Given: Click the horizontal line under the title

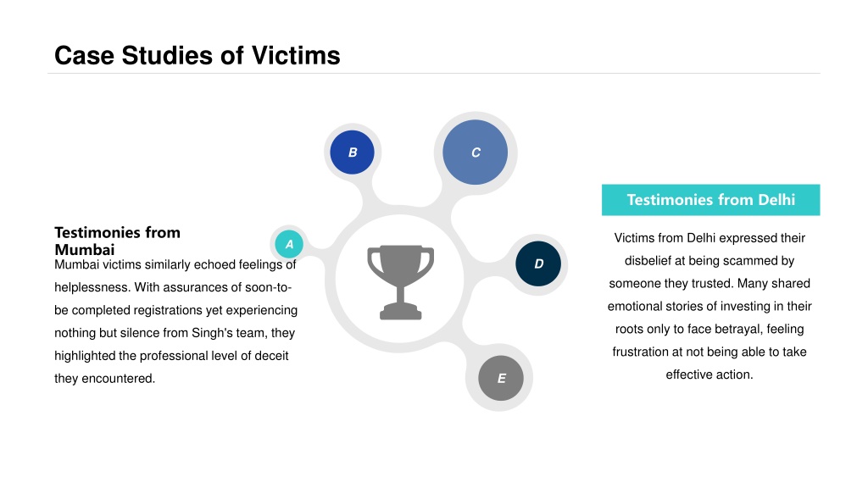Looking at the screenshot, I should (433, 73).
